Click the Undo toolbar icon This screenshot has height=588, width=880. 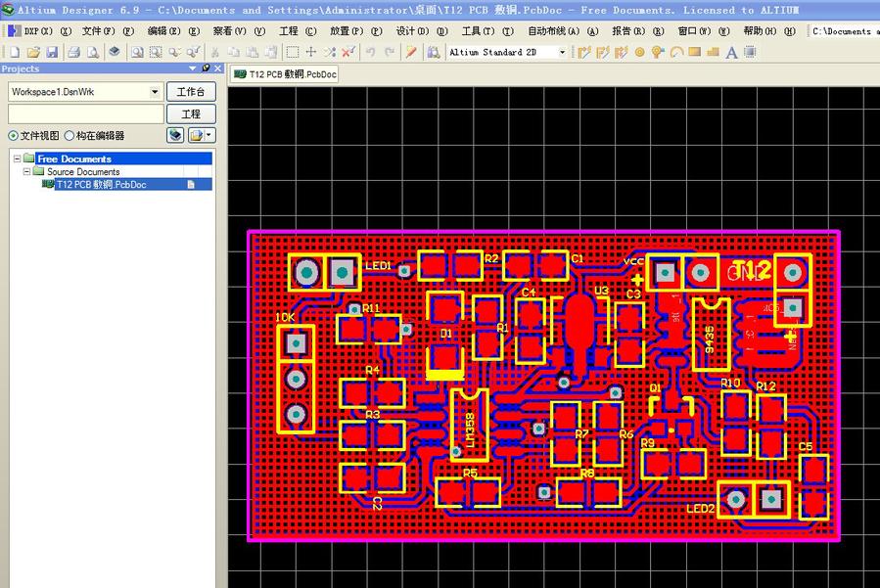coord(370,52)
